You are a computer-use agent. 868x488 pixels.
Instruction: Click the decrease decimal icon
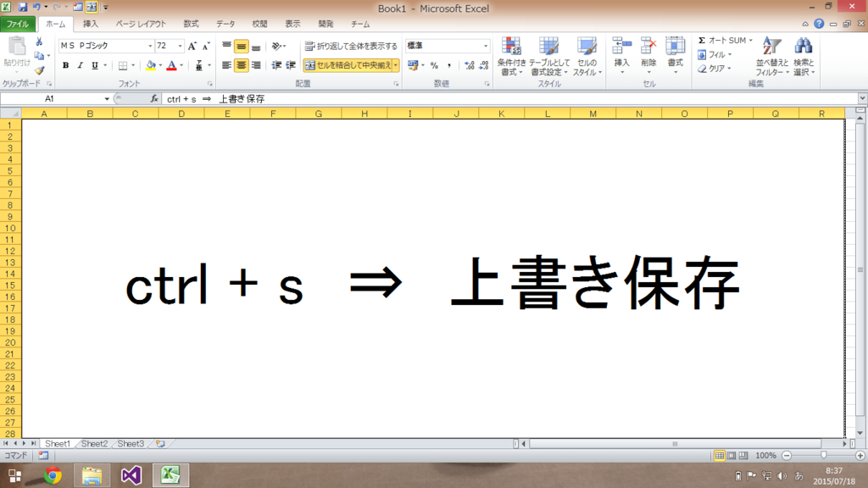tap(484, 65)
